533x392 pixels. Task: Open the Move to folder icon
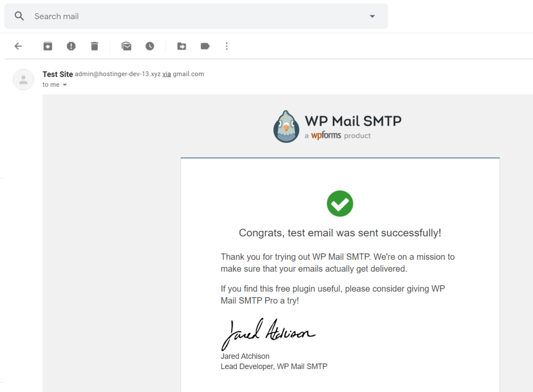[x=182, y=46]
